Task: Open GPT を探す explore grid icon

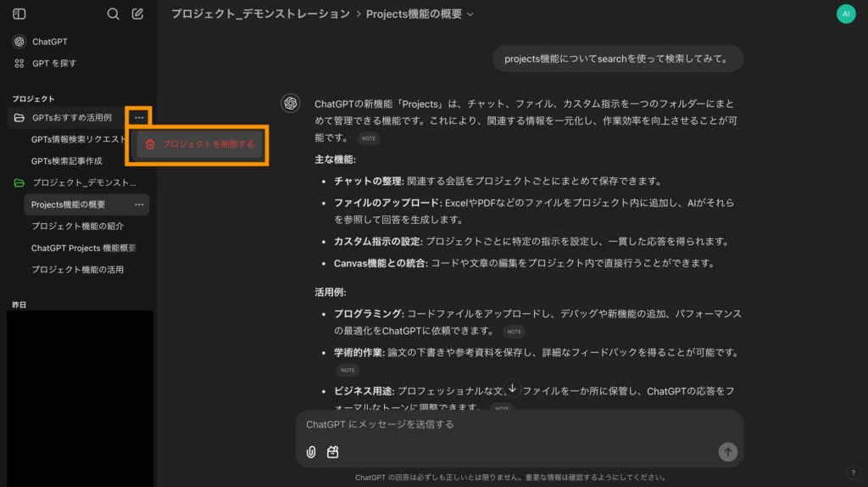Action: (19, 64)
